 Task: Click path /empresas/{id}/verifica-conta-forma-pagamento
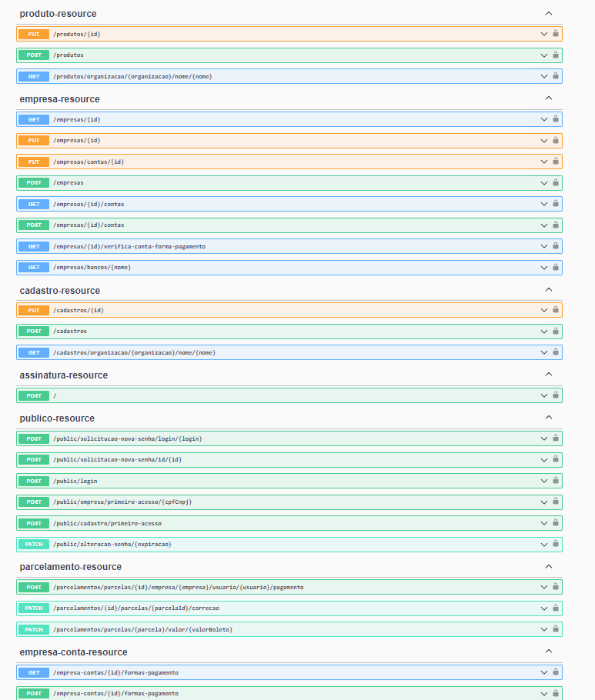(x=129, y=246)
